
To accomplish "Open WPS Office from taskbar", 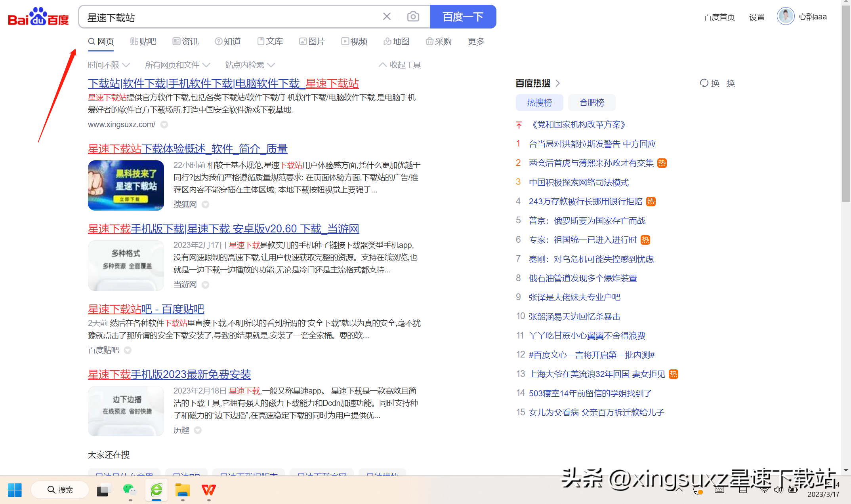I will 209,490.
